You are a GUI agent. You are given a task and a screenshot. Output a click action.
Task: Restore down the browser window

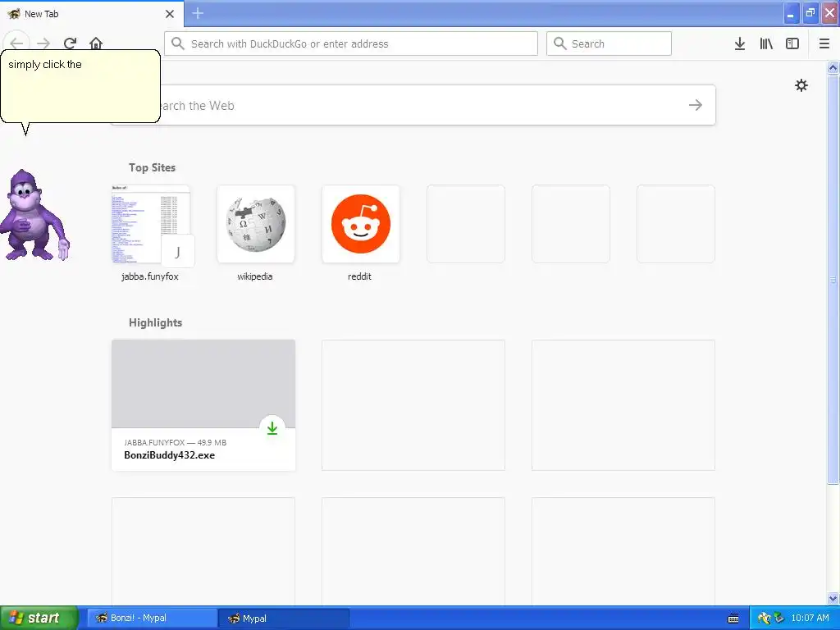pyautogui.click(x=810, y=13)
